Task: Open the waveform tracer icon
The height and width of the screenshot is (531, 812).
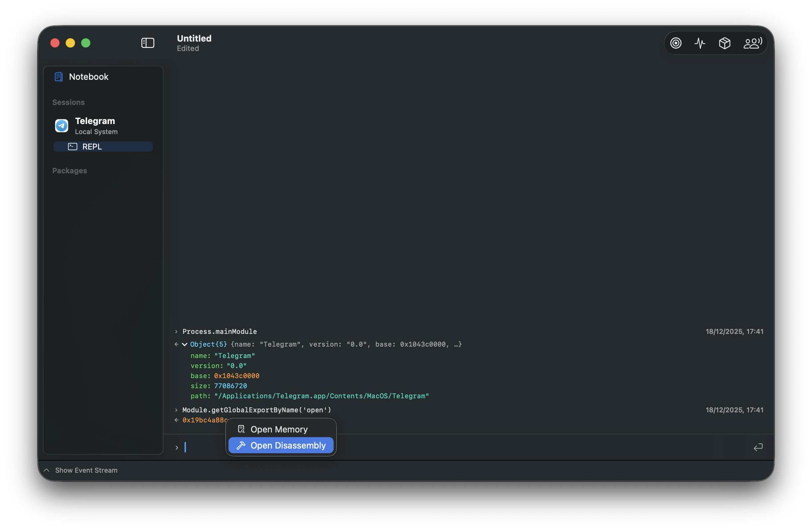Action: coord(700,43)
